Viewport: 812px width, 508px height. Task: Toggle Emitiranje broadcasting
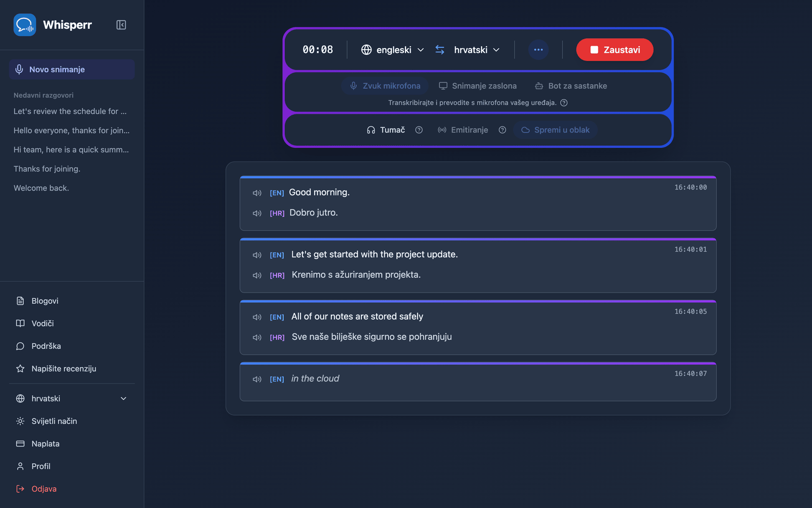point(463,130)
